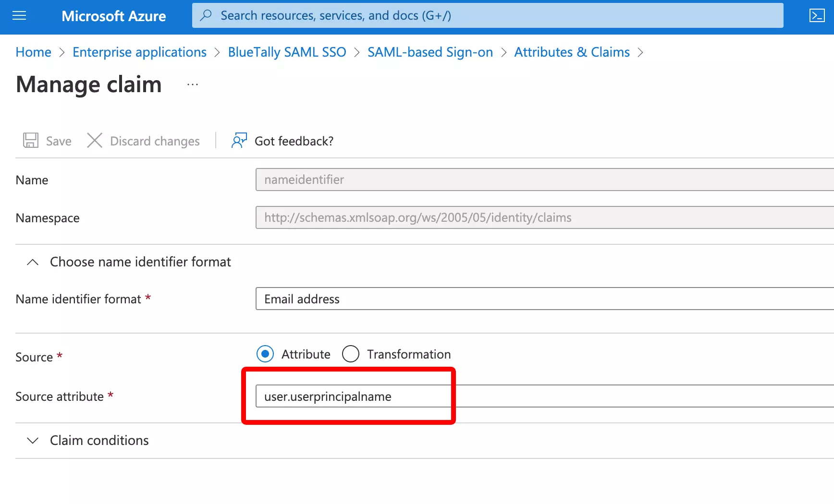Click the Discard changes X icon
This screenshot has width=834, height=504.
(95, 141)
